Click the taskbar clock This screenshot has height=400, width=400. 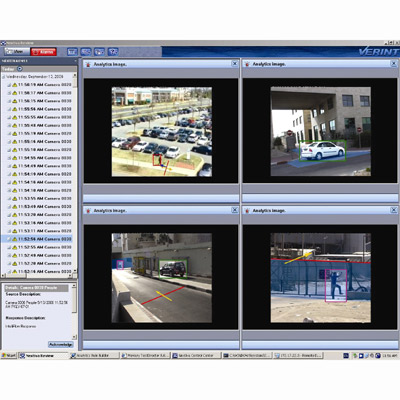[x=390, y=356]
